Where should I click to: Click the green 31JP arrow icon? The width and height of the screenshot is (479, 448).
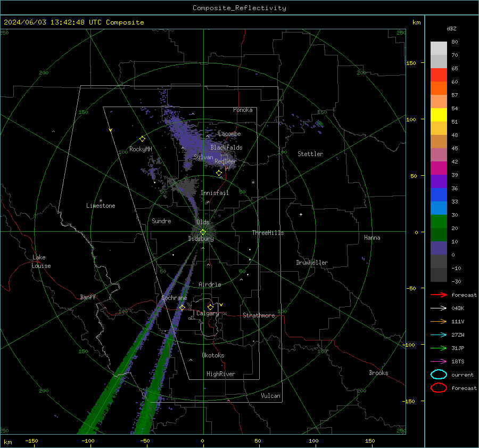(x=439, y=348)
